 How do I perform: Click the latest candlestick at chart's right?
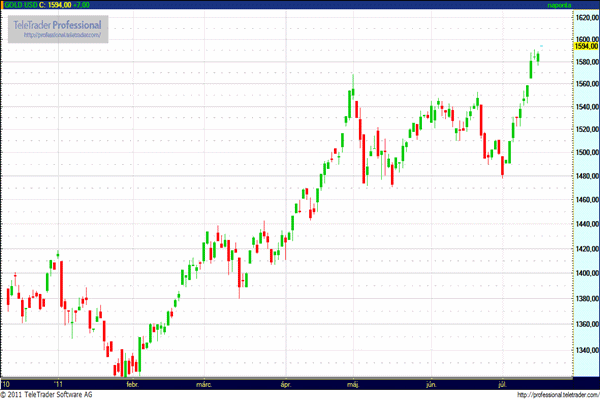coord(538,55)
